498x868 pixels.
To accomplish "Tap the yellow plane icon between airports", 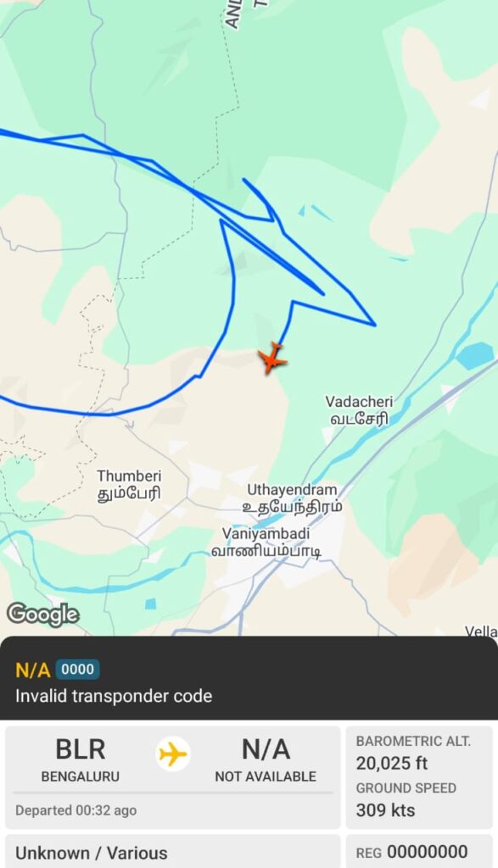I will [x=173, y=754].
